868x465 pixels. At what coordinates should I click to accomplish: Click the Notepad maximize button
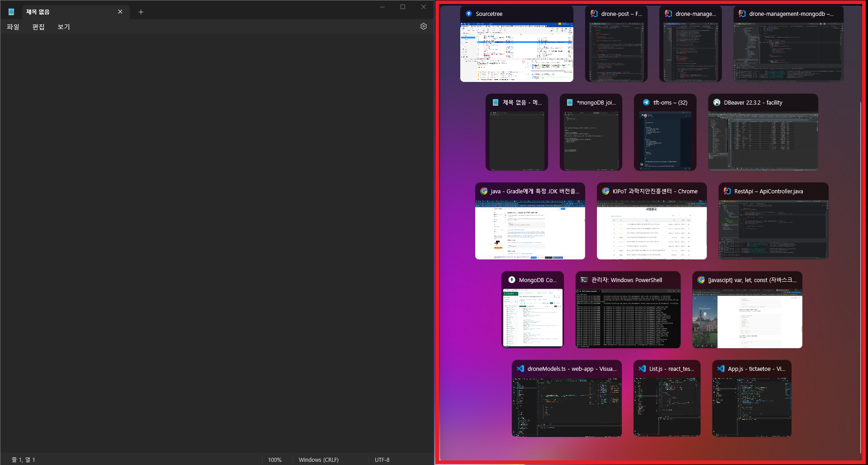[403, 7]
